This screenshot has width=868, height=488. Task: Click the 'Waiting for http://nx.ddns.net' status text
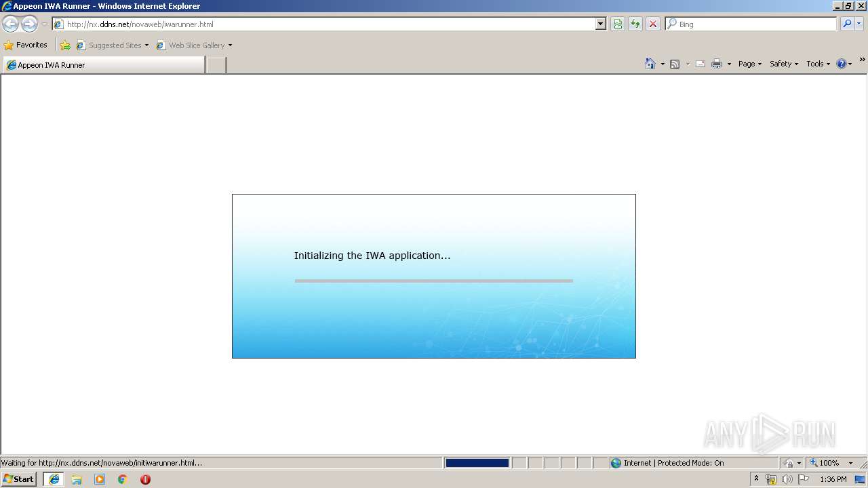pyautogui.click(x=102, y=463)
